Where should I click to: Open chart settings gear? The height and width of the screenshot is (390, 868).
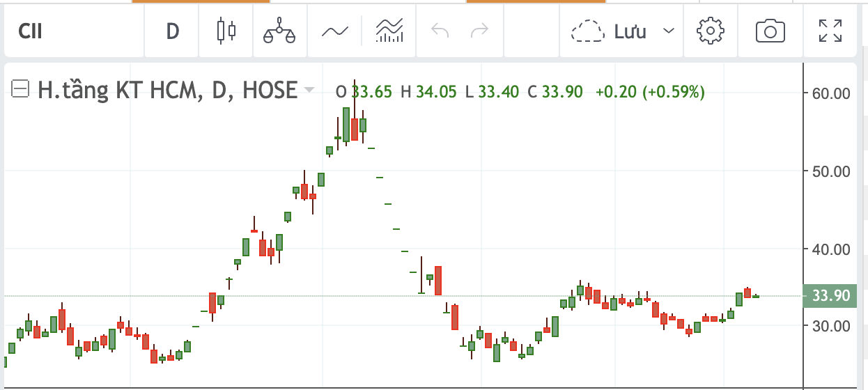point(711,31)
